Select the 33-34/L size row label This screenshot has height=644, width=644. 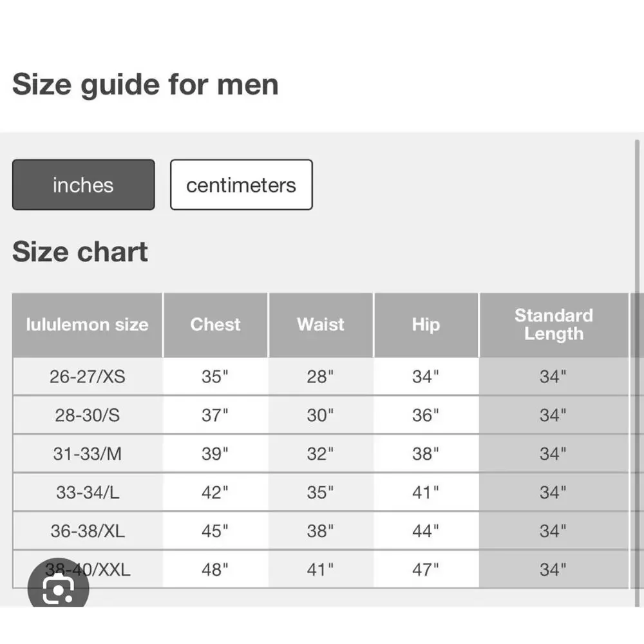88,492
